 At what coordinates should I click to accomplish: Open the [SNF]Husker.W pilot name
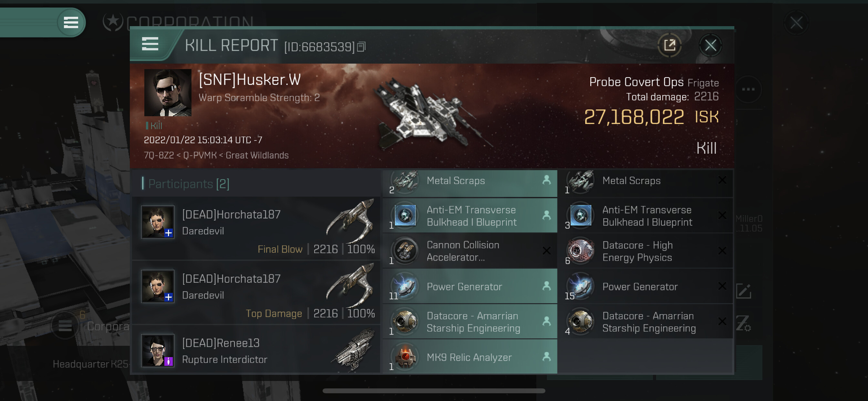click(x=249, y=80)
